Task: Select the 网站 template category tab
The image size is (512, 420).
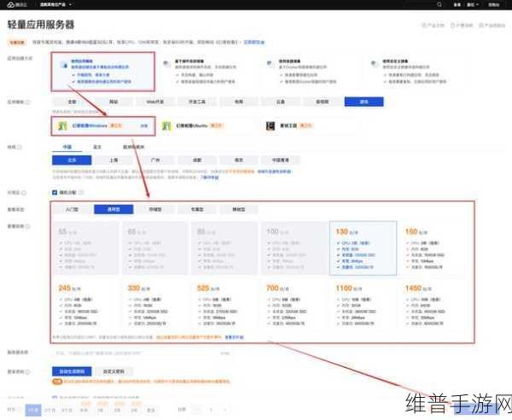Action: [x=113, y=102]
